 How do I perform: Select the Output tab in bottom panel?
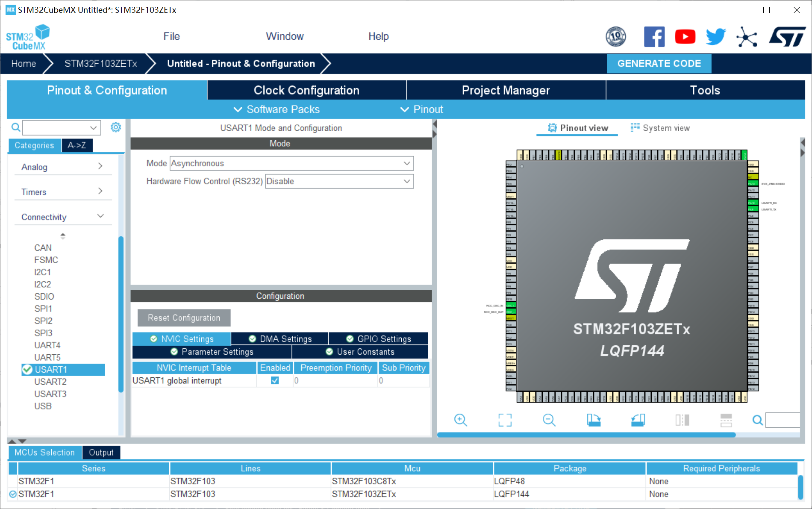[101, 452]
